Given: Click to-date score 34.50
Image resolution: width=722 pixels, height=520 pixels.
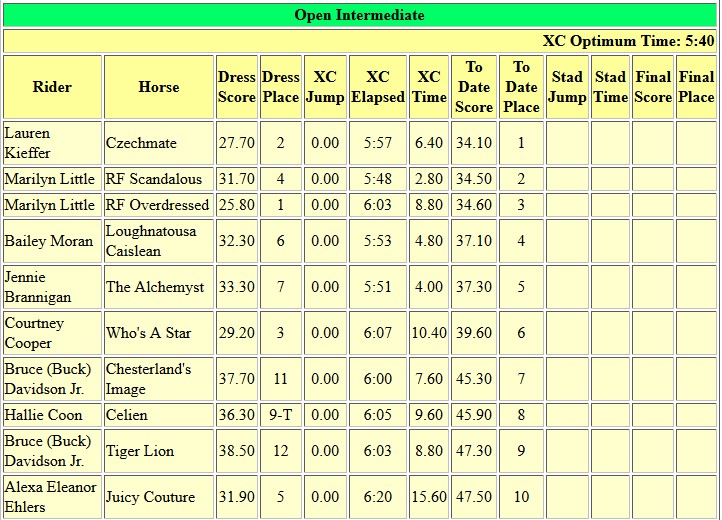Looking at the screenshot, I should click(474, 179).
